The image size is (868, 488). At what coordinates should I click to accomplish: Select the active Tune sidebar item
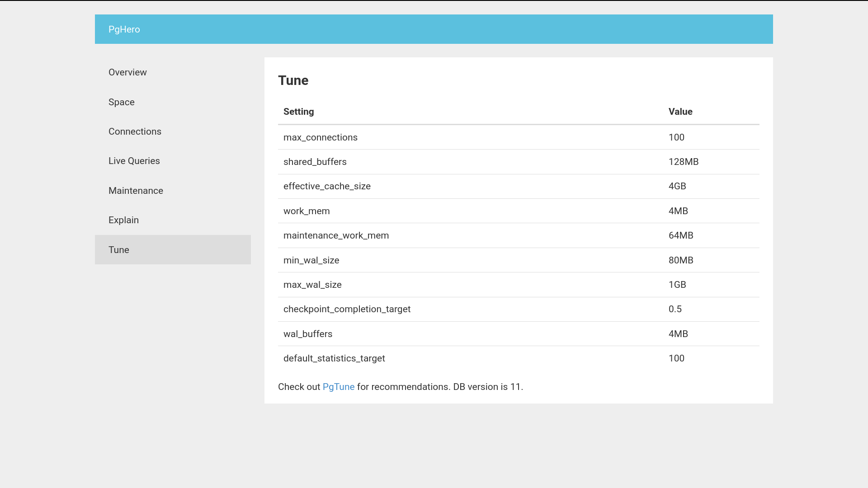(119, 250)
